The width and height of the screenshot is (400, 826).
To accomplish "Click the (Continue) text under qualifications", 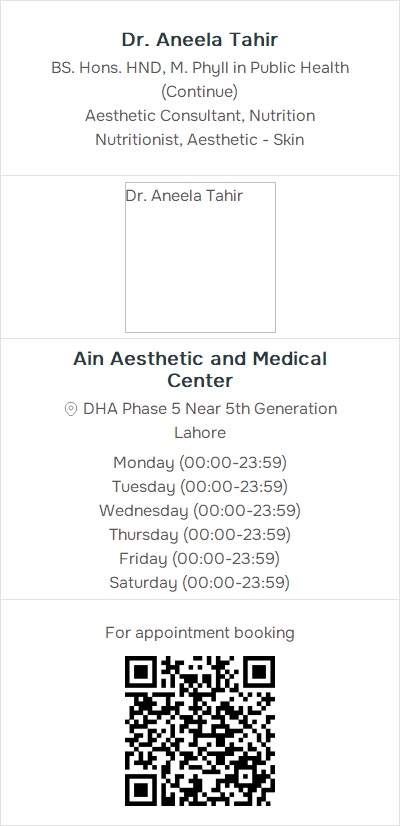I will pyautogui.click(x=200, y=92).
